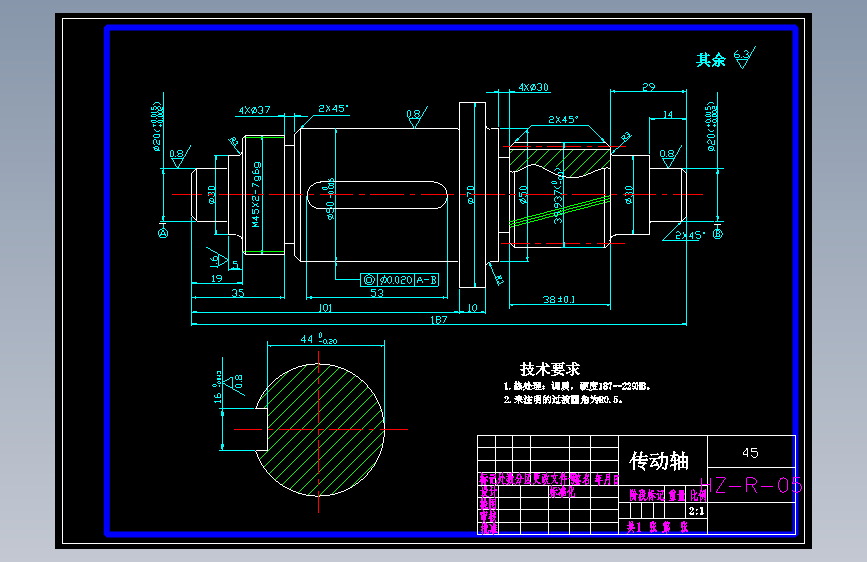Select the Φ0.020 A-B coaxiality tolerance frame
867x562 pixels.
(400, 280)
